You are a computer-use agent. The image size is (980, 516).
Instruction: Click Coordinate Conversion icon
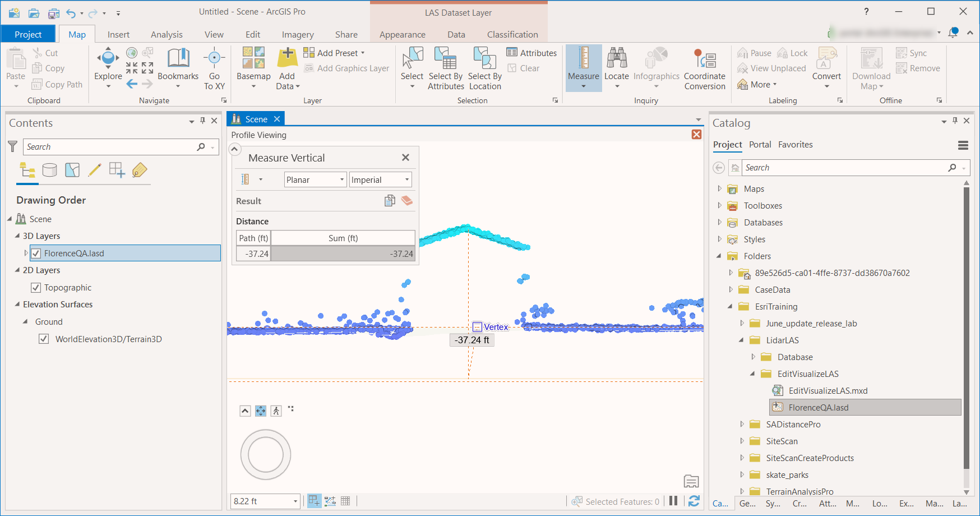(x=705, y=59)
